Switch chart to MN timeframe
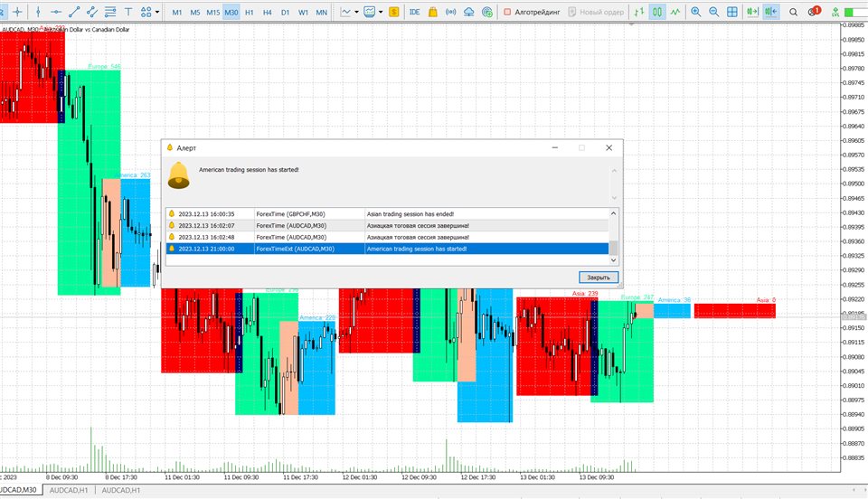868x499 pixels. click(x=322, y=12)
